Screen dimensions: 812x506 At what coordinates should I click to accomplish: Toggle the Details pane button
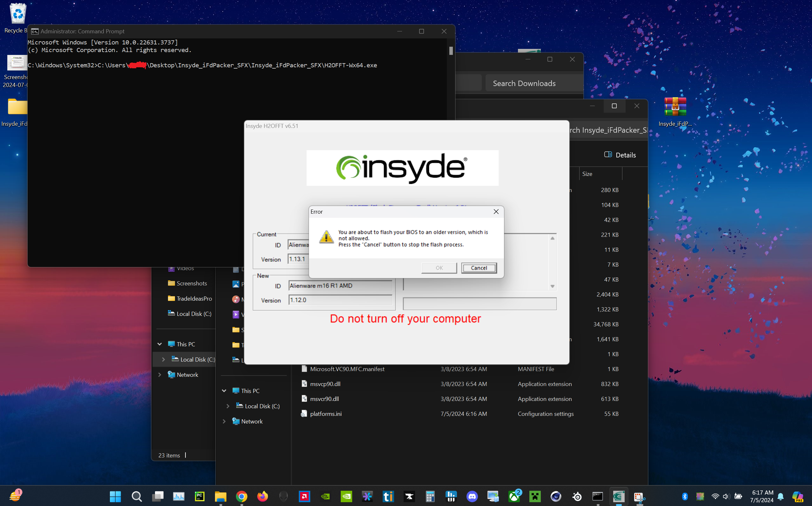[620, 155]
